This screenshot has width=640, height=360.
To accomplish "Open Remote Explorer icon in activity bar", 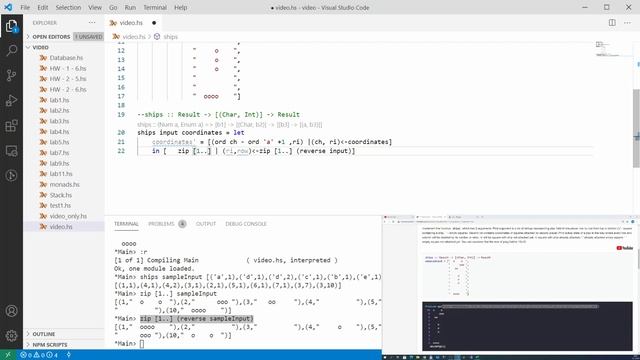I will (x=11, y=151).
